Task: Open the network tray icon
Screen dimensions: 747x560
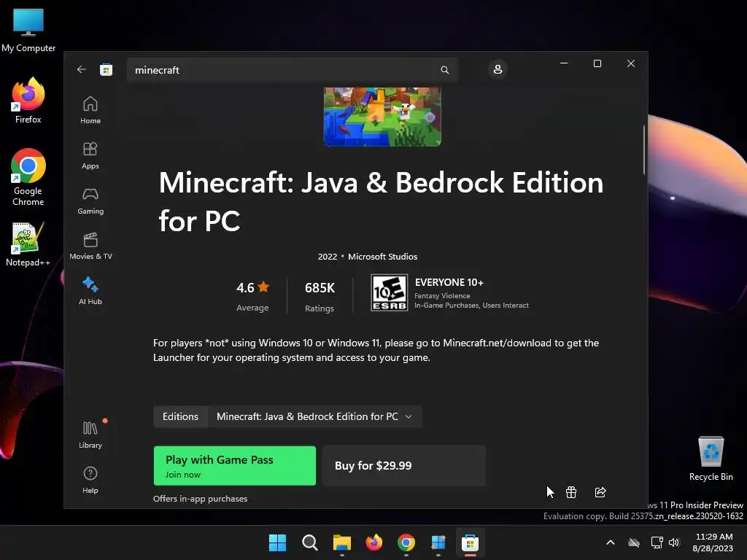Action: tap(657, 542)
